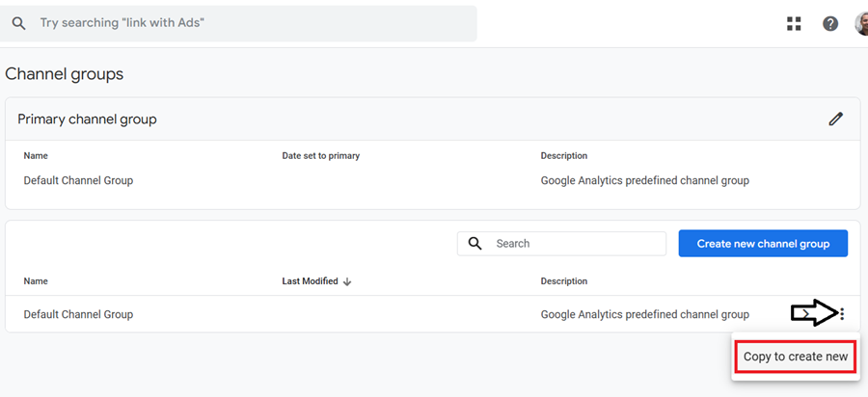This screenshot has width=868, height=397.
Task: Open the three-dot menu for Default Channel Group
Action: point(842,313)
